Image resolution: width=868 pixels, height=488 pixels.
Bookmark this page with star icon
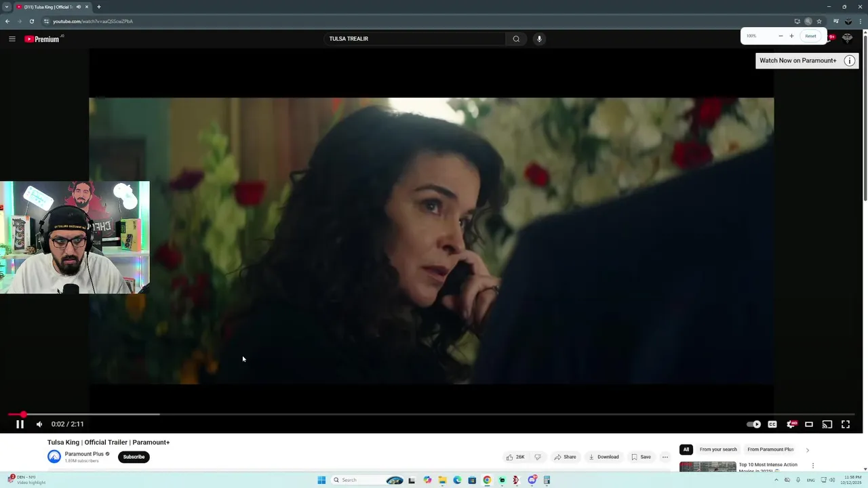click(819, 21)
